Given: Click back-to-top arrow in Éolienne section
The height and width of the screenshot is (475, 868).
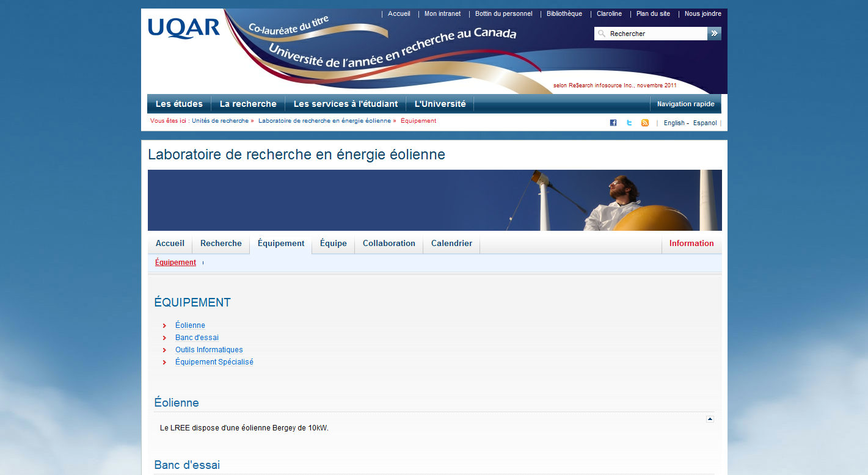Looking at the screenshot, I should [x=710, y=419].
